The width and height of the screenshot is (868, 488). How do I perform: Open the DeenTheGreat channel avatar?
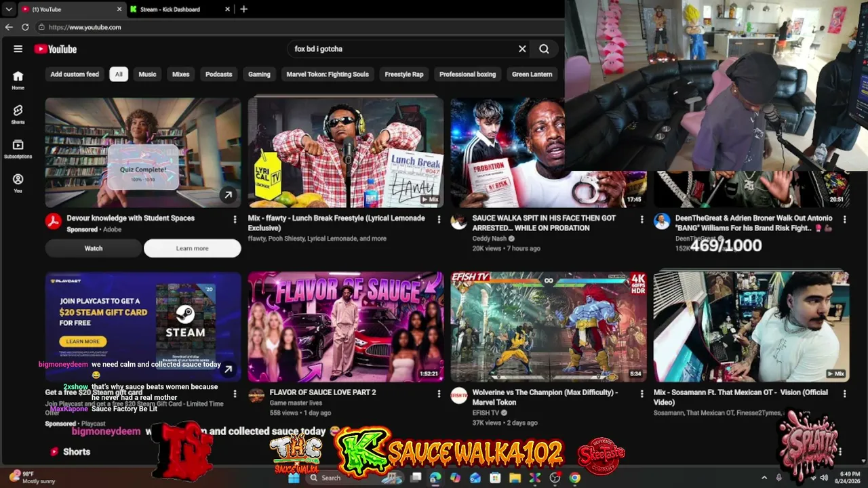pos(662,221)
